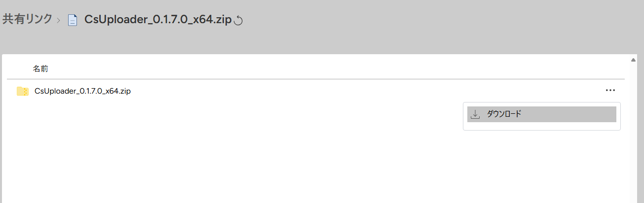Click the breadcrumb chevron separator

click(59, 20)
